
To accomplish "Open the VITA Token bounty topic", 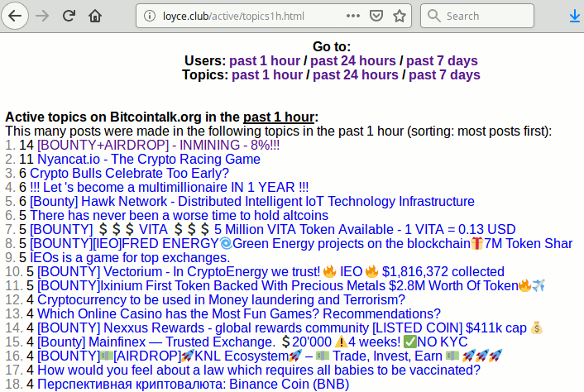I will [273, 229].
